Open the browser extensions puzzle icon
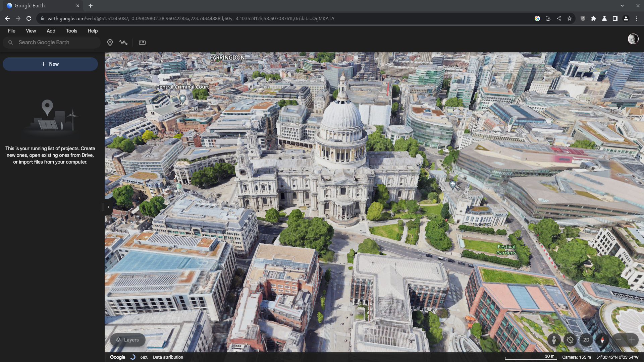The height and width of the screenshot is (362, 644). tap(594, 18)
